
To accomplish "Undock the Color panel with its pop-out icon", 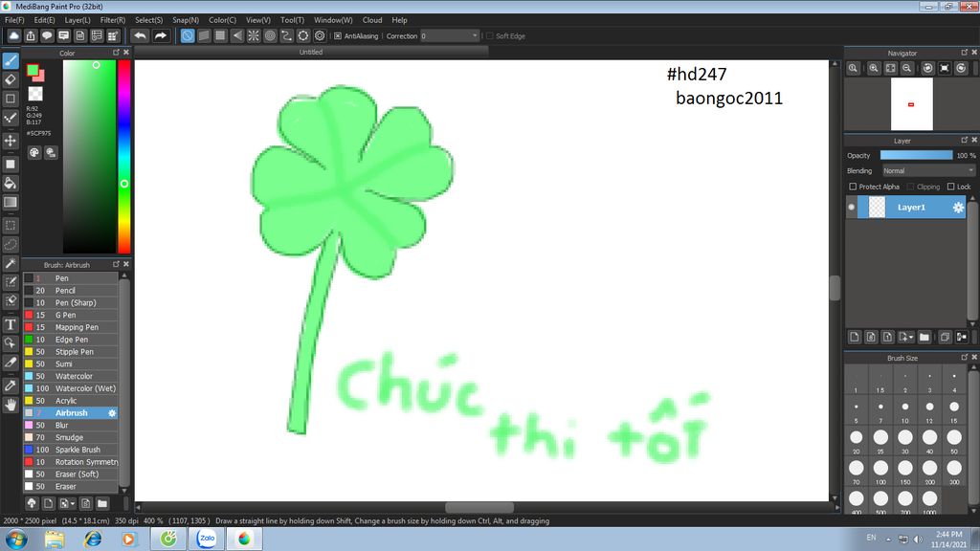I will [116, 53].
